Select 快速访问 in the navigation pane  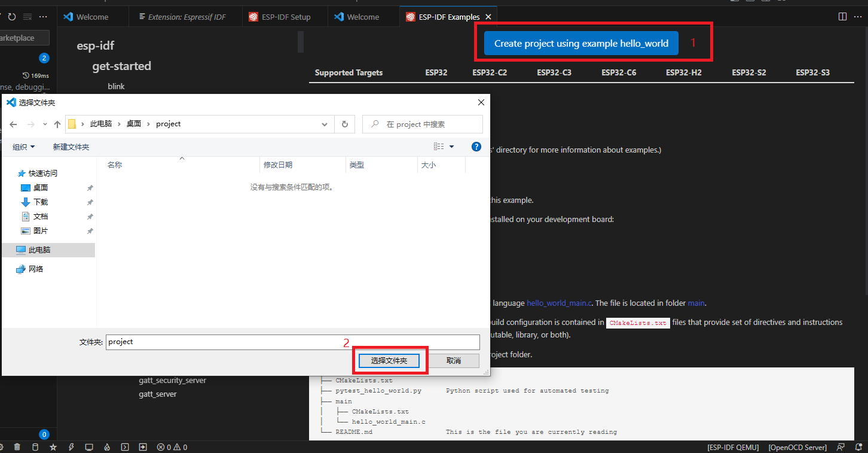pyautogui.click(x=43, y=174)
